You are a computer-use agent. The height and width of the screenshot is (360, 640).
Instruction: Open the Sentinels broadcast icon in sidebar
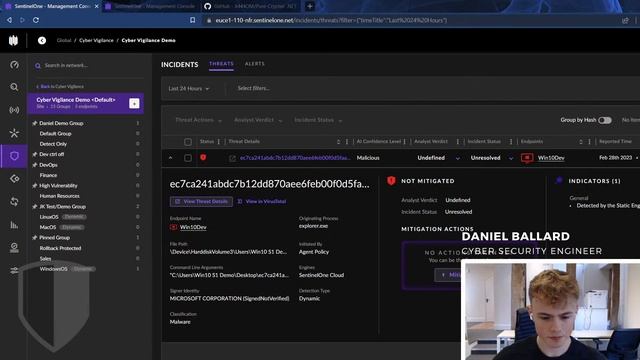[14, 110]
